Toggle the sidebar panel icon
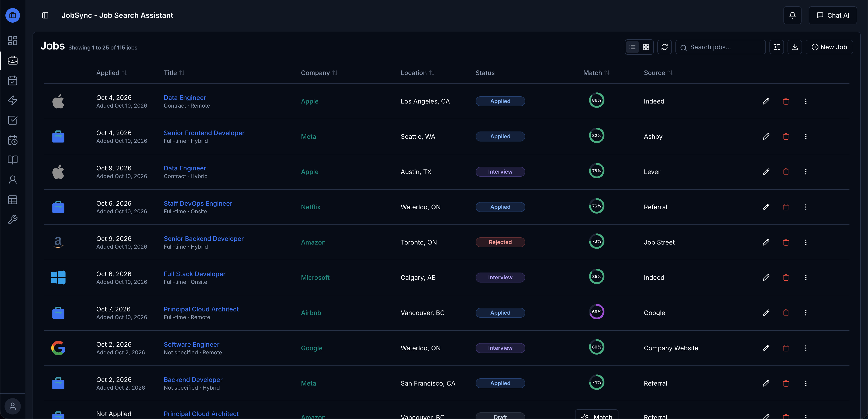This screenshot has width=868, height=419. (45, 16)
